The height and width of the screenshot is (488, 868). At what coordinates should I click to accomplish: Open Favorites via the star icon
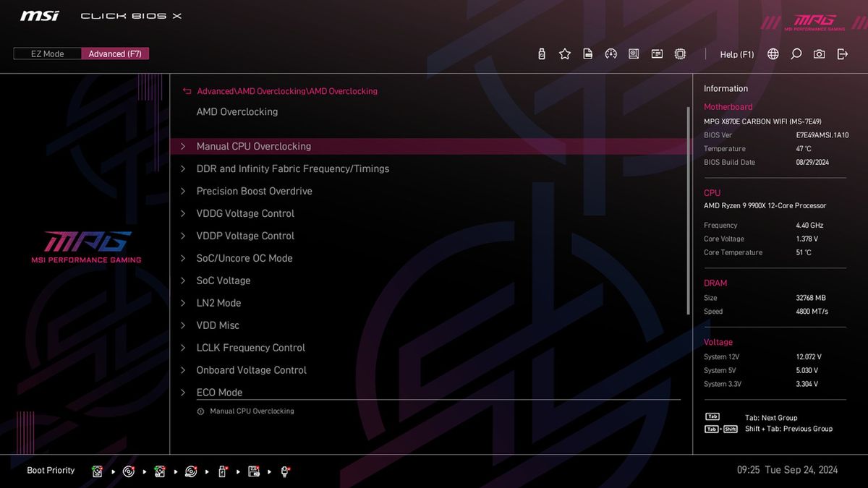(565, 54)
